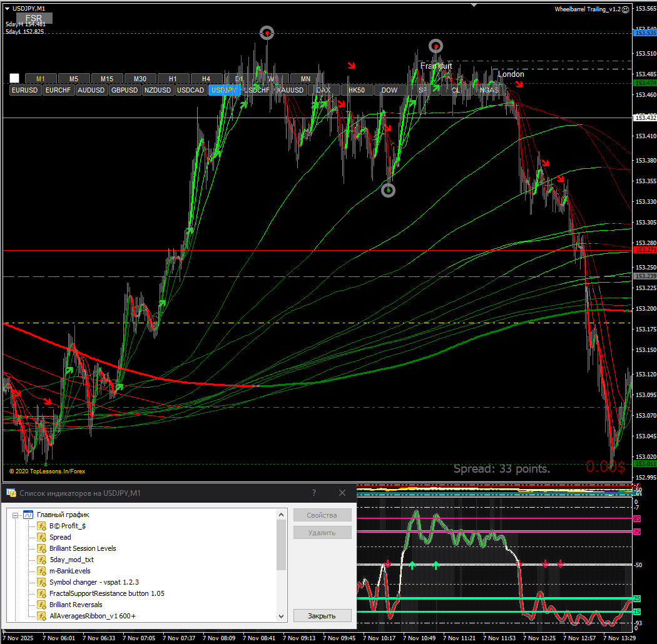This screenshot has height=644, width=657.
Task: Select Brilliant Session Levels in the list
Action: (x=83, y=548)
